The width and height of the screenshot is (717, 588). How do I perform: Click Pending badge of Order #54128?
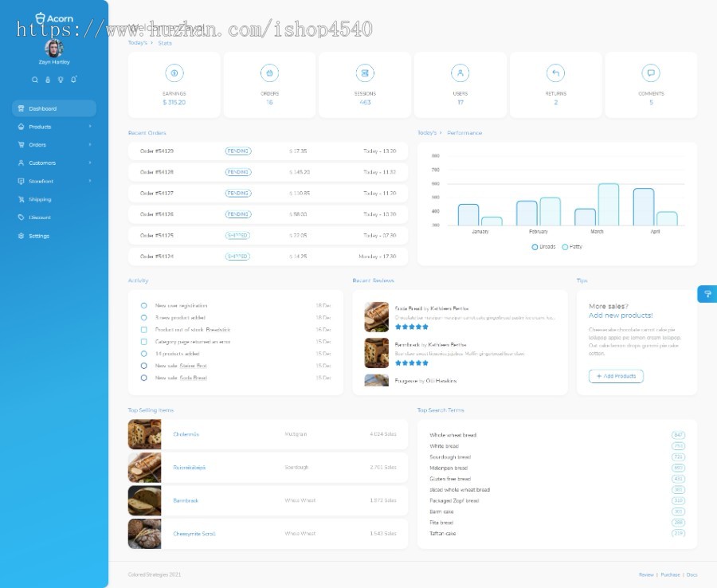(238, 172)
